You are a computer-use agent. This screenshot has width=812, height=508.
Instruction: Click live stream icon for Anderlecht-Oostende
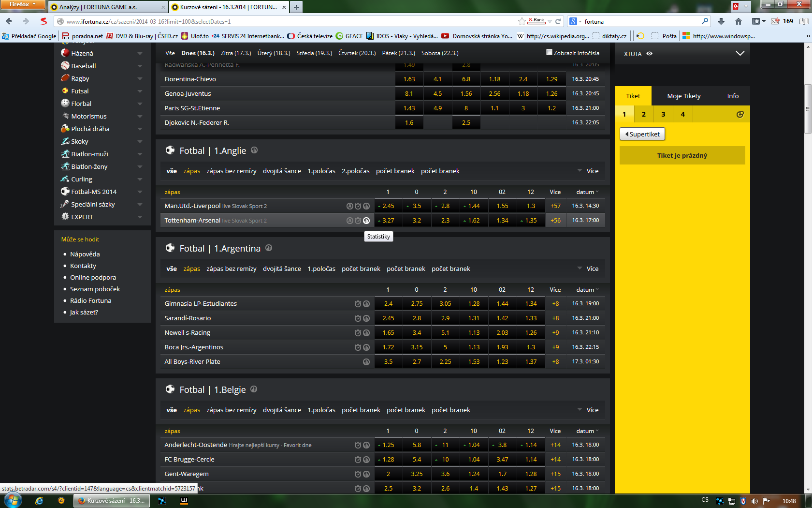pos(358,445)
